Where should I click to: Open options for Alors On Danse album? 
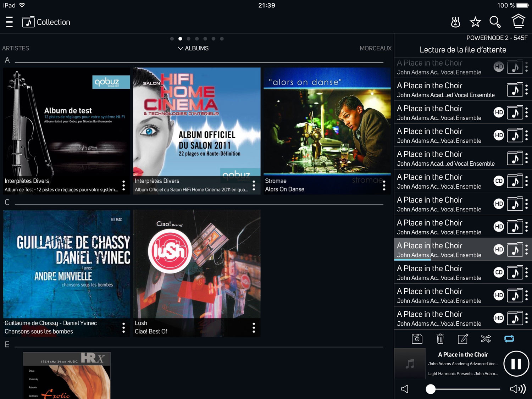384,185
